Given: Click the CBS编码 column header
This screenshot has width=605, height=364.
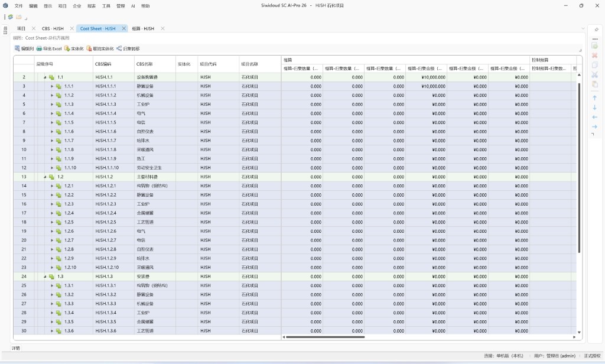Looking at the screenshot, I should pos(113,64).
